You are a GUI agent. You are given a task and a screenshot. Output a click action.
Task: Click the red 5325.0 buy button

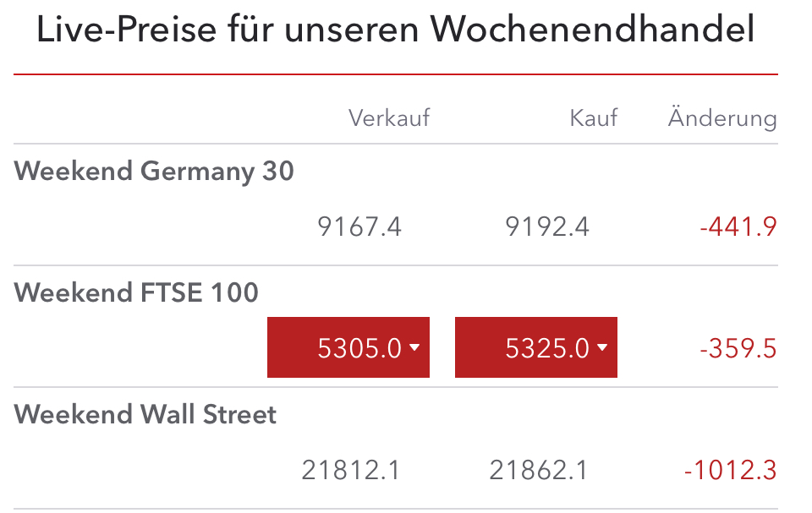535,347
